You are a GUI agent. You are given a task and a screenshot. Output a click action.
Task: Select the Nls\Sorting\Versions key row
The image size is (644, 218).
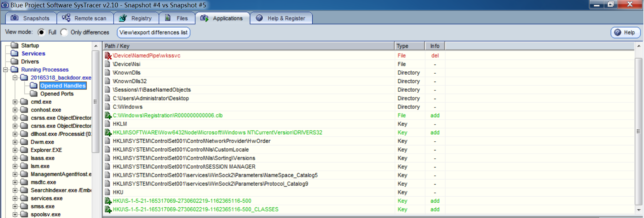tap(369, 158)
